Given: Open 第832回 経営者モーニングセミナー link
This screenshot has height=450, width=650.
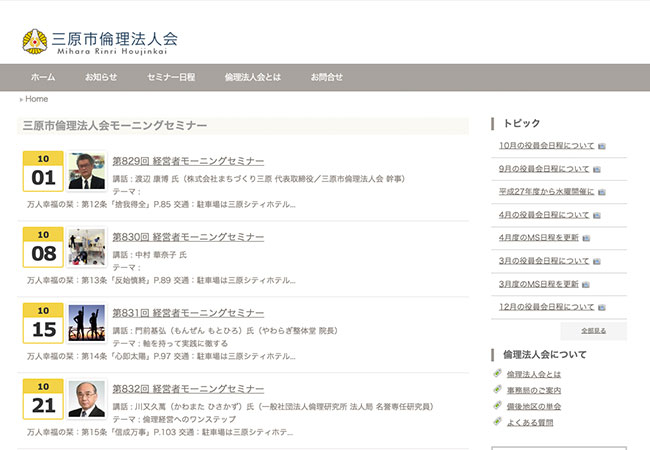Looking at the screenshot, I should (x=188, y=389).
